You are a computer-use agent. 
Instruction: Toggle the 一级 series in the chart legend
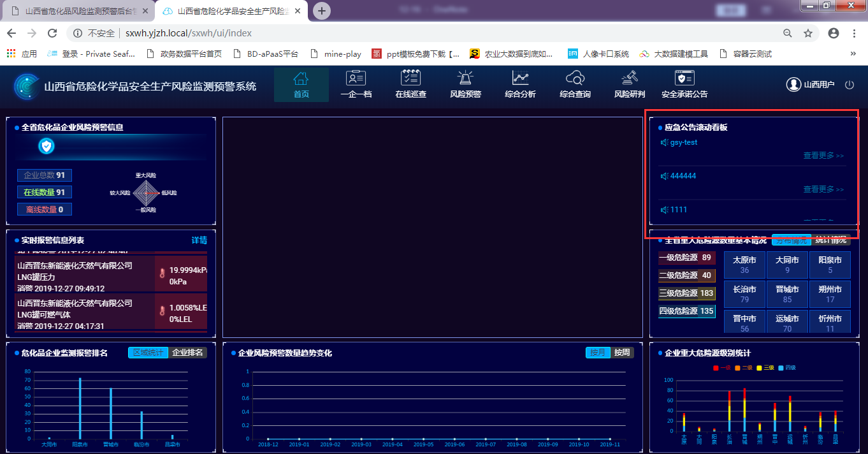point(721,368)
